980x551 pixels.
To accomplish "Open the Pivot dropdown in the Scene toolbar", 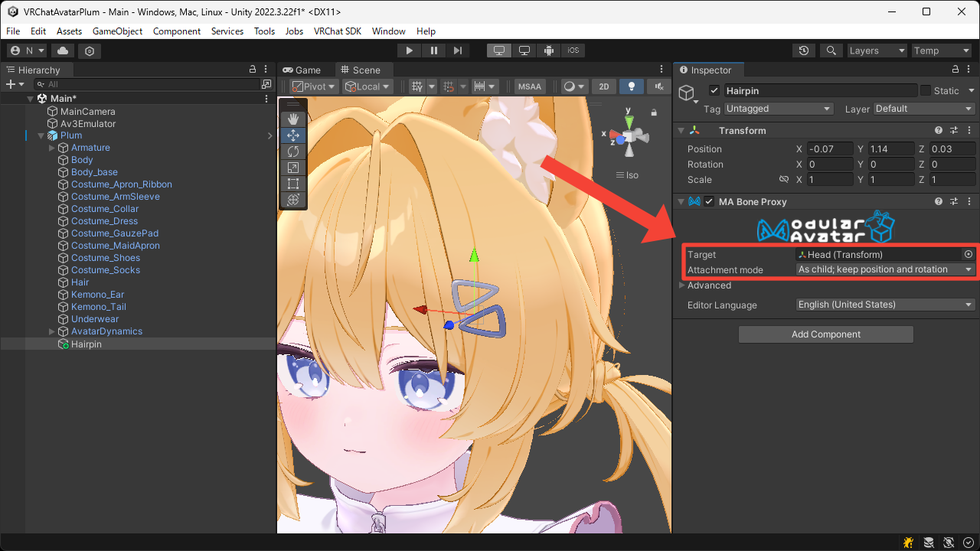I will coord(313,86).
